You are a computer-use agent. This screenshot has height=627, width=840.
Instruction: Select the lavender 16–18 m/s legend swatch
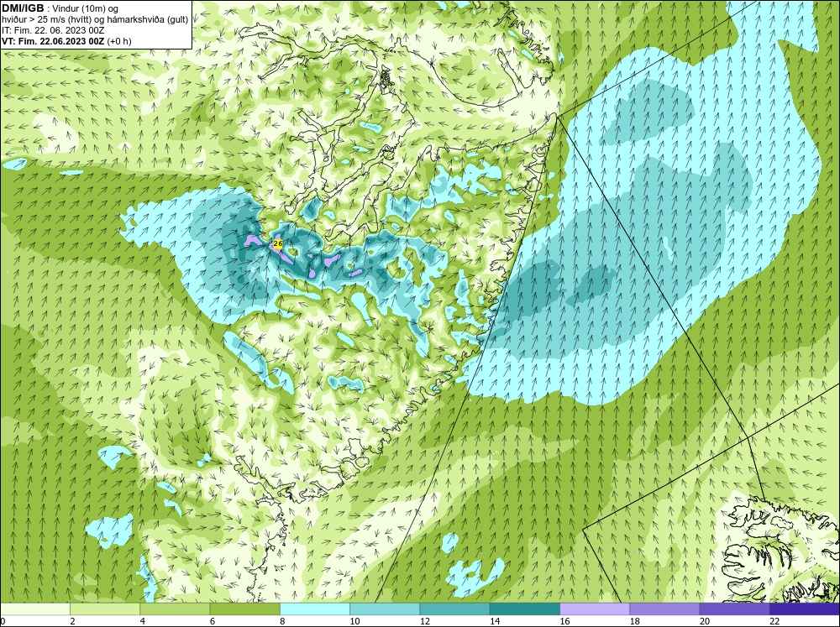595,609
